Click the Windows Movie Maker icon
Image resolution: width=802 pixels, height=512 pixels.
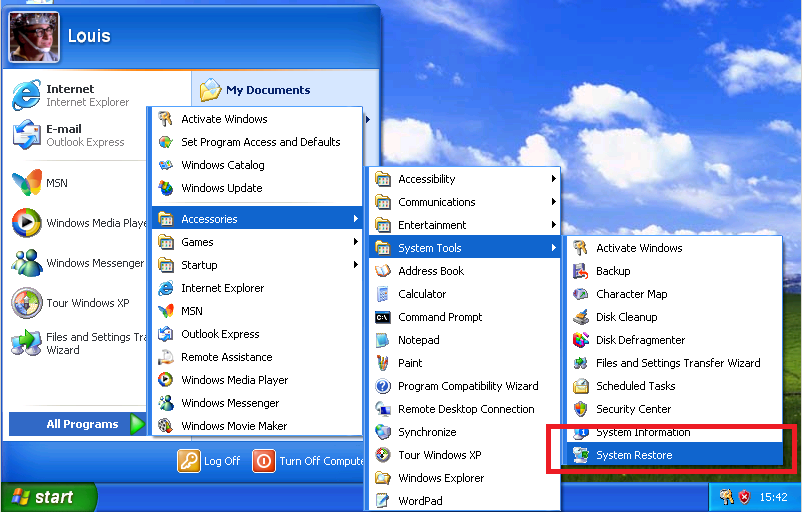pos(165,426)
